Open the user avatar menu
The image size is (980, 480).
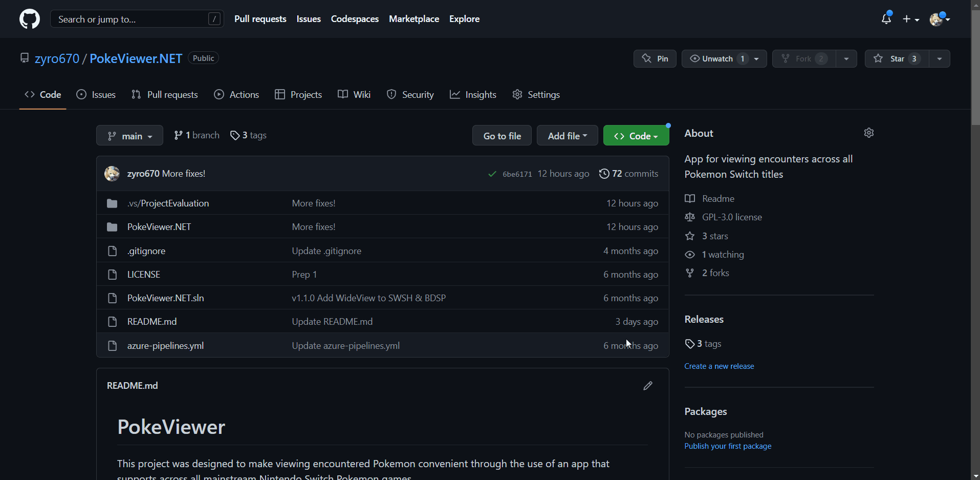pyautogui.click(x=940, y=19)
